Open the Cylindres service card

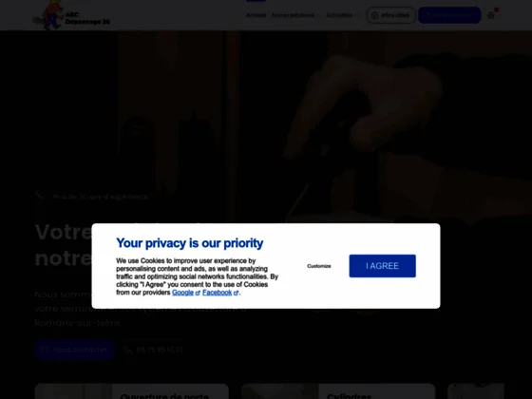(x=338, y=391)
